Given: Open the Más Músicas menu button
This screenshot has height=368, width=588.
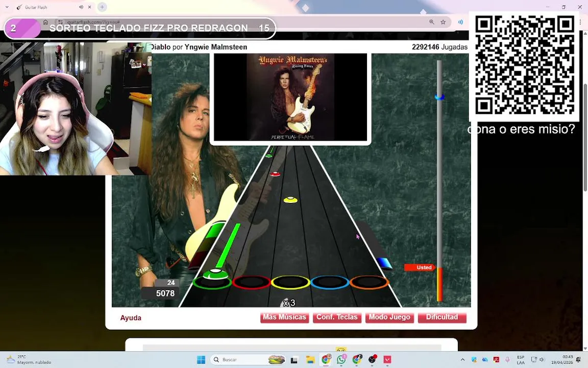Looking at the screenshot, I should click(284, 317).
